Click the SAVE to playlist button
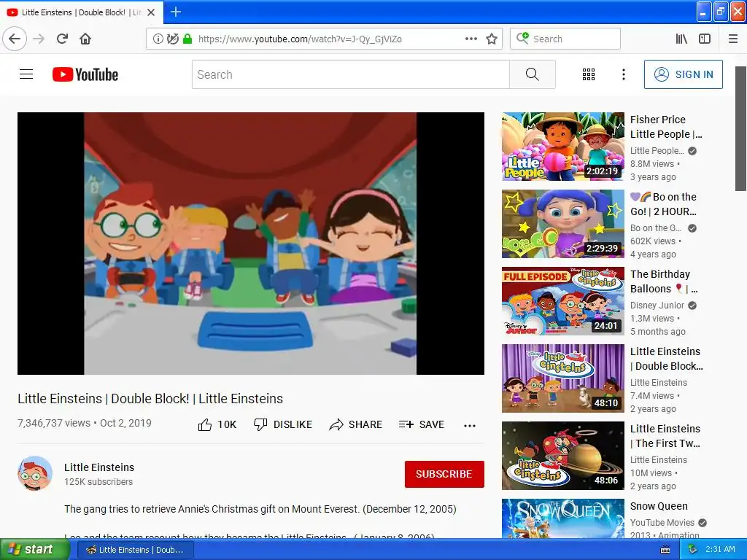747x560 pixels. 422,425
